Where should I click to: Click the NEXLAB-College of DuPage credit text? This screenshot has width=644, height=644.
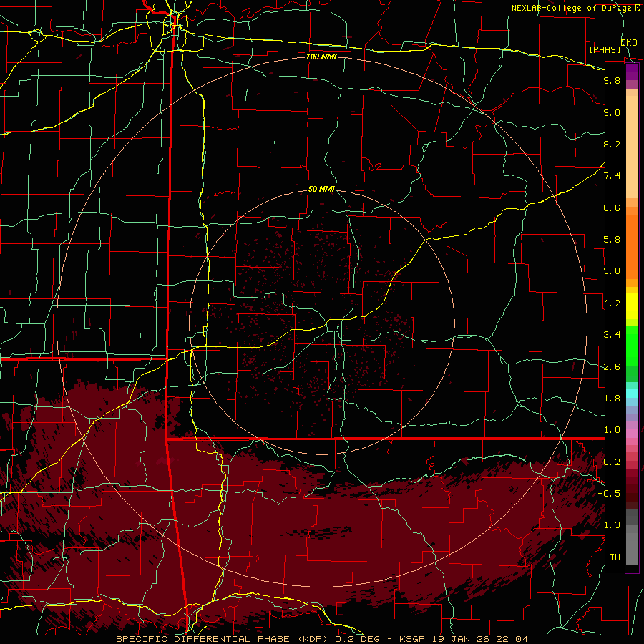pyautogui.click(x=571, y=8)
